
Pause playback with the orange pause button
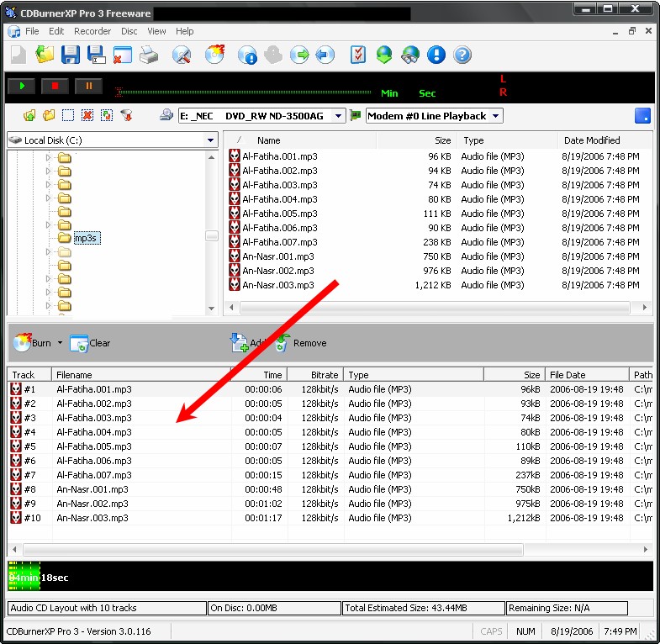(88, 87)
